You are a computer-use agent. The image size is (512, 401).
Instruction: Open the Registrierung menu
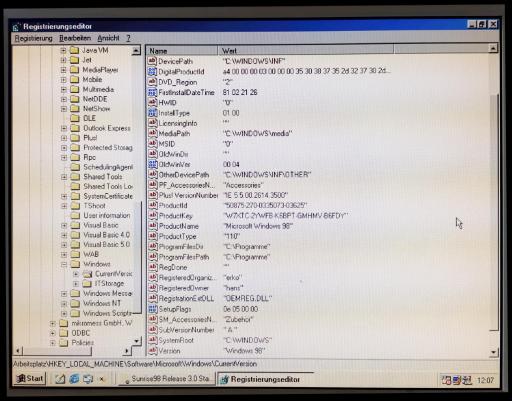click(34, 38)
